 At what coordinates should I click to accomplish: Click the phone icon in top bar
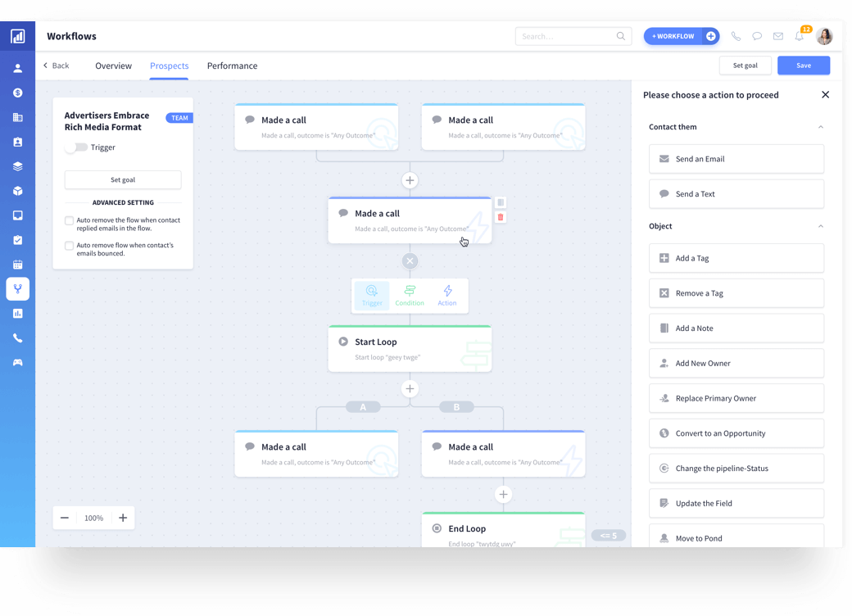736,36
